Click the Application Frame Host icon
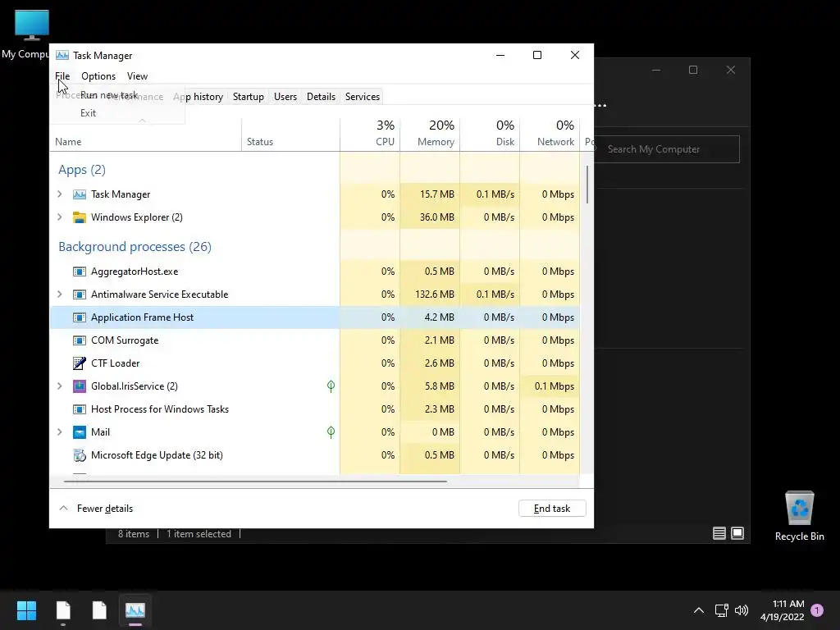 click(x=80, y=317)
